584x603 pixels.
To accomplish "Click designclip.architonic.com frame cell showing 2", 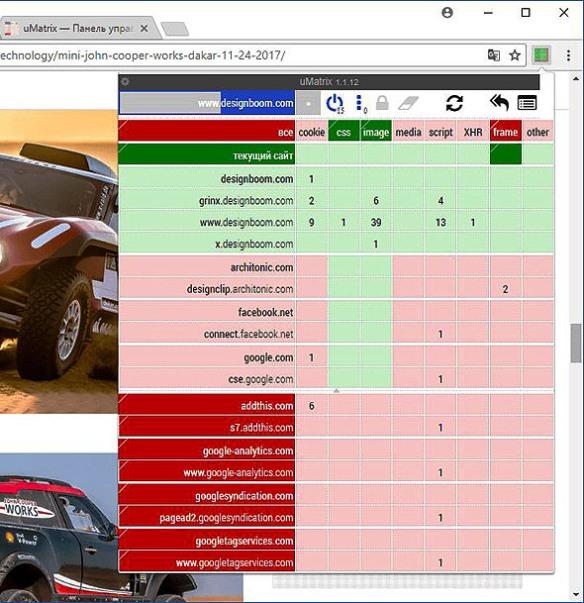I will click(505, 289).
